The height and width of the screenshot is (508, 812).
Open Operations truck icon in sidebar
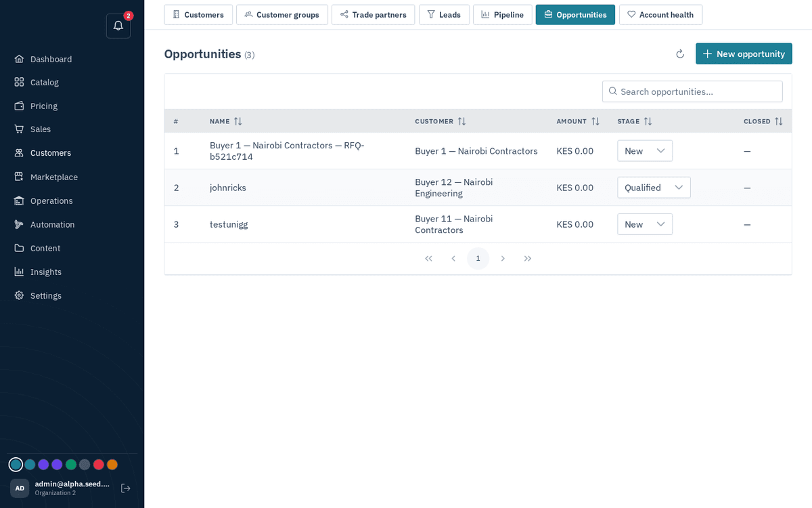19,200
